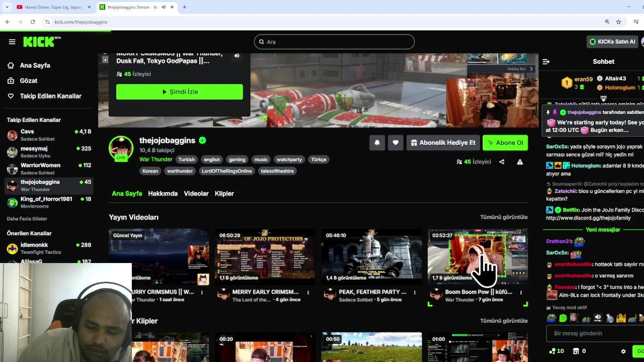Open WarriorWomen channel in sidebar
Viewport: 644px width, 362px height.
[49, 168]
